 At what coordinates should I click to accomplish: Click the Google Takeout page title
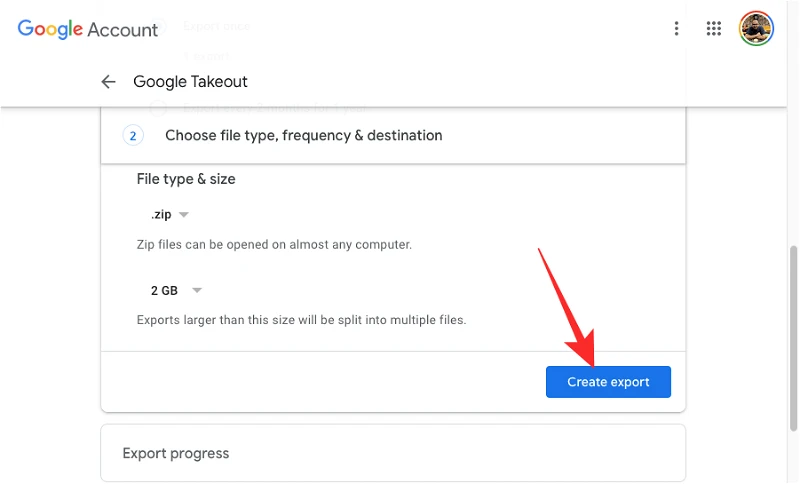click(190, 82)
